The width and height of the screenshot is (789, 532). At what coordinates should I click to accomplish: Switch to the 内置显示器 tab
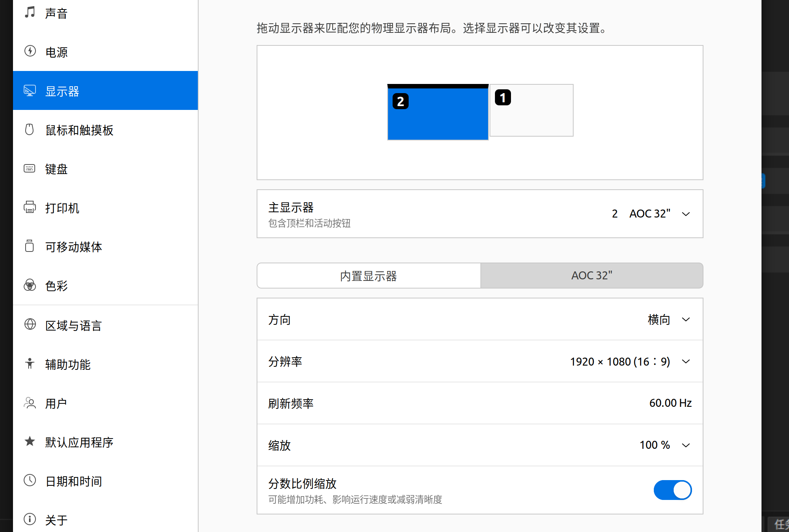pyautogui.click(x=369, y=276)
